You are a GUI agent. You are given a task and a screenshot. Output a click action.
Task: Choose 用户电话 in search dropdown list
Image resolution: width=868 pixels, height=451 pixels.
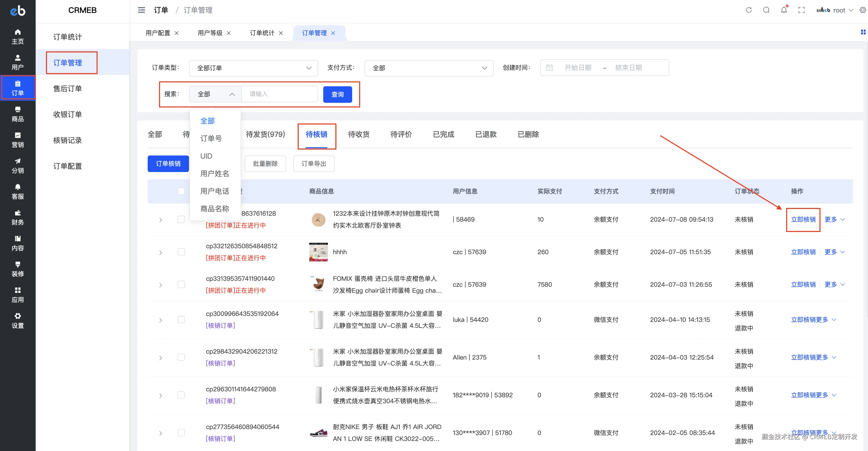click(x=215, y=191)
